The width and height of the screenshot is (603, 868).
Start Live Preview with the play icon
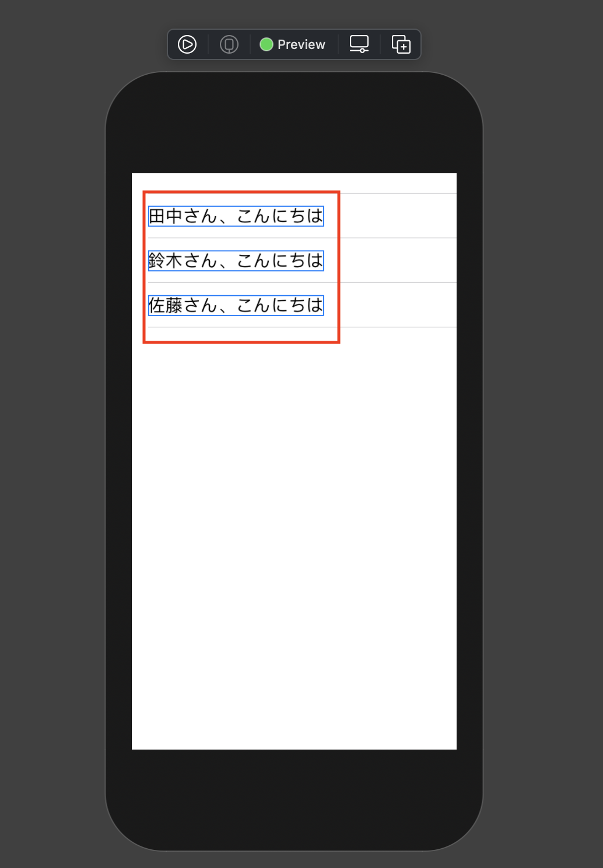tap(187, 44)
